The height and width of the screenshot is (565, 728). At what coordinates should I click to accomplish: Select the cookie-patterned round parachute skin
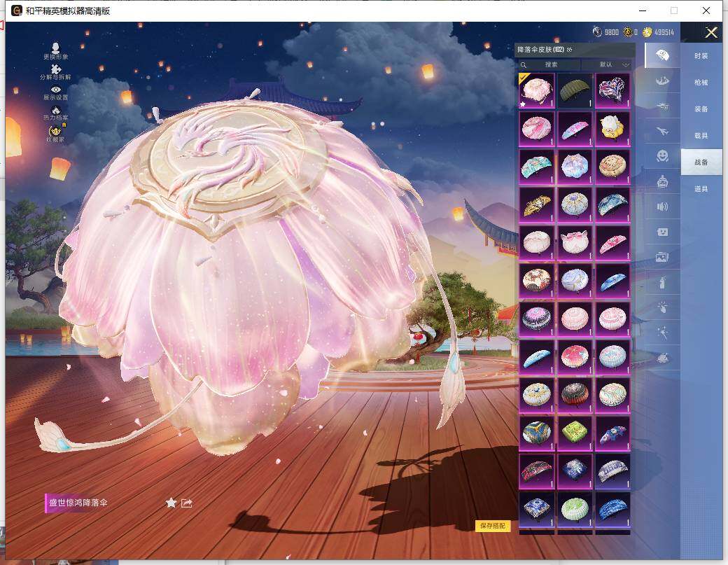point(613,167)
